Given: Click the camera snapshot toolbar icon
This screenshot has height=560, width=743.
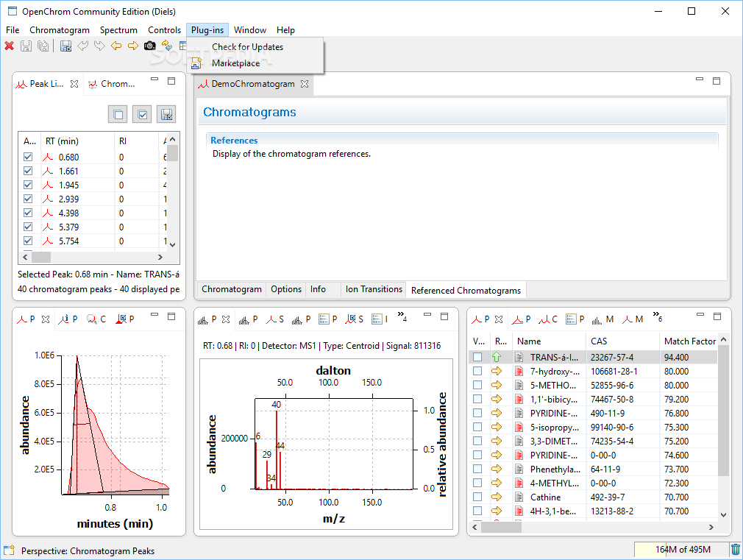Looking at the screenshot, I should coord(150,46).
